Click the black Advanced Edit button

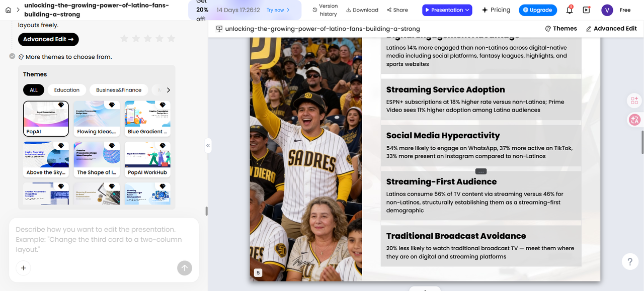[x=48, y=39]
